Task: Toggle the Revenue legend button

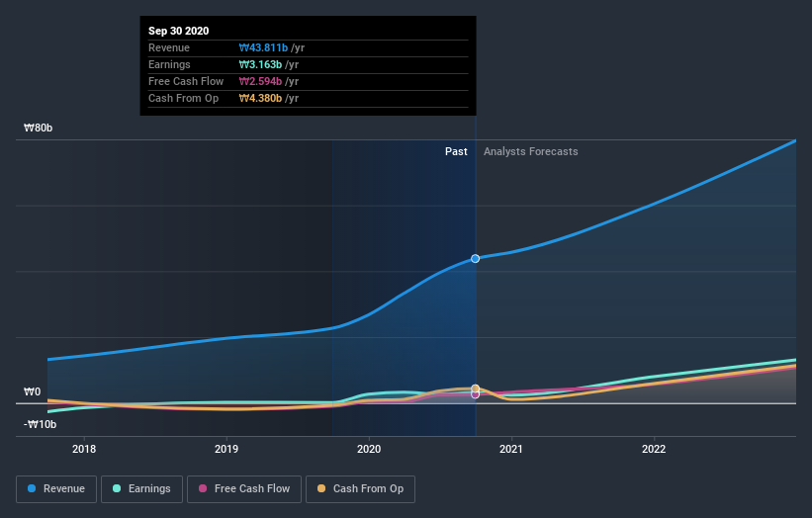Action: click(x=56, y=489)
